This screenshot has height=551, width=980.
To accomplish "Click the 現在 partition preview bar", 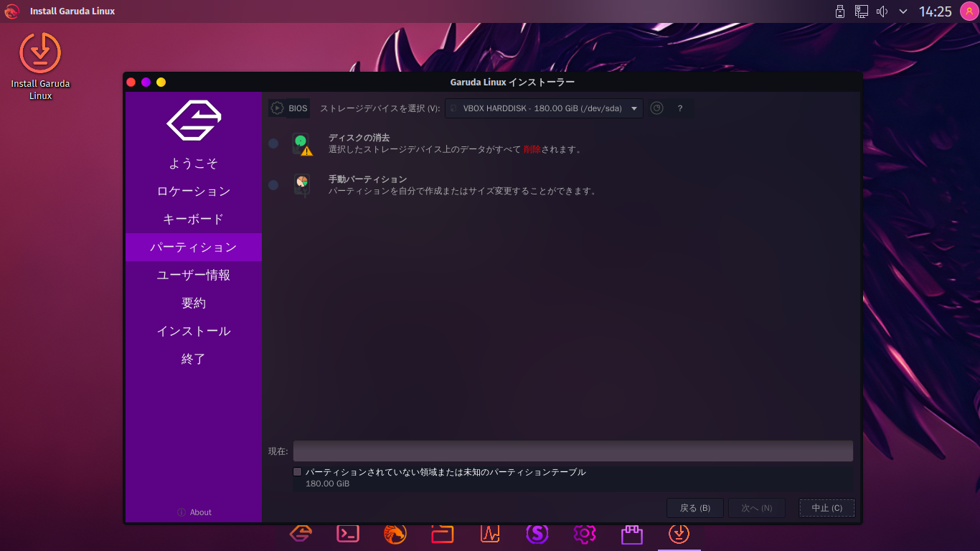I will pyautogui.click(x=573, y=451).
